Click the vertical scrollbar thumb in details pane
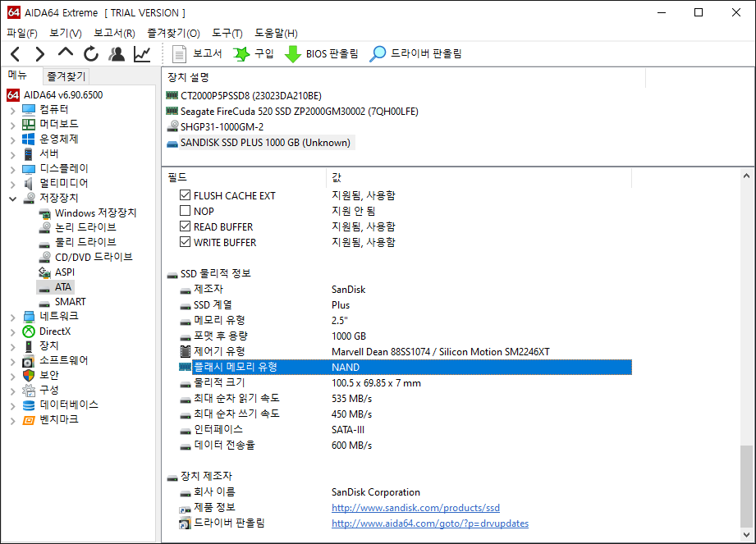The height and width of the screenshot is (544, 756). [746, 487]
